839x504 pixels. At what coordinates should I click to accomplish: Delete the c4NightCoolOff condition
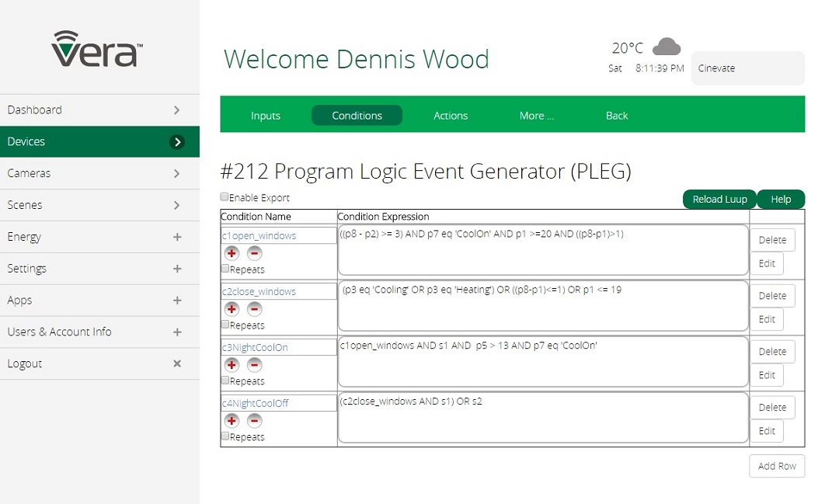point(772,407)
